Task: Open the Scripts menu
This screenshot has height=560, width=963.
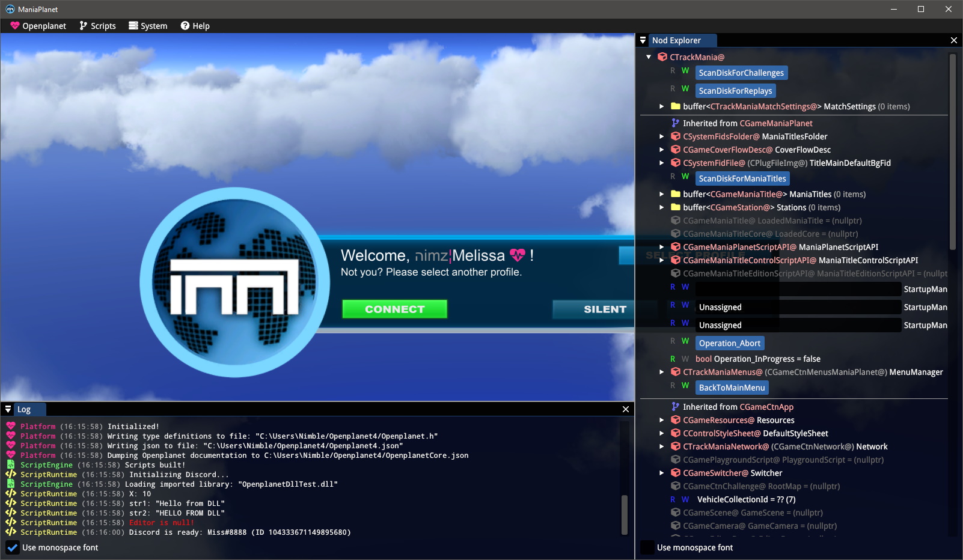Action: 97,26
